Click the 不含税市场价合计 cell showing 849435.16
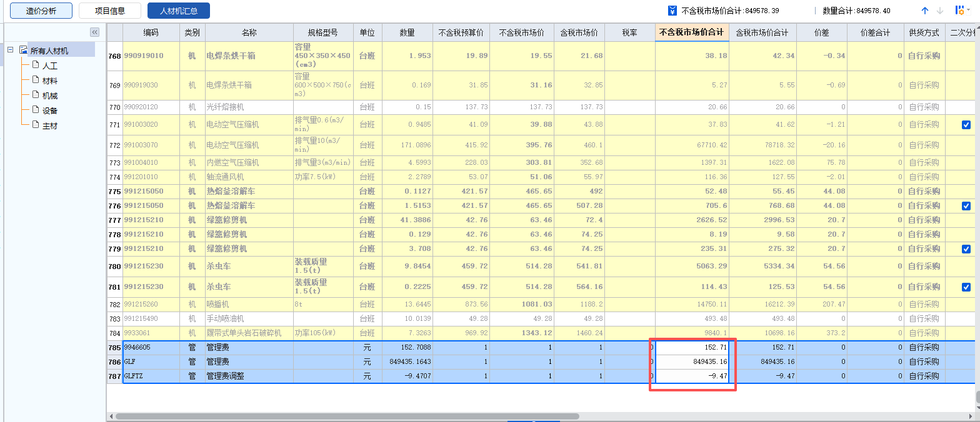The width and height of the screenshot is (980, 422). point(692,362)
